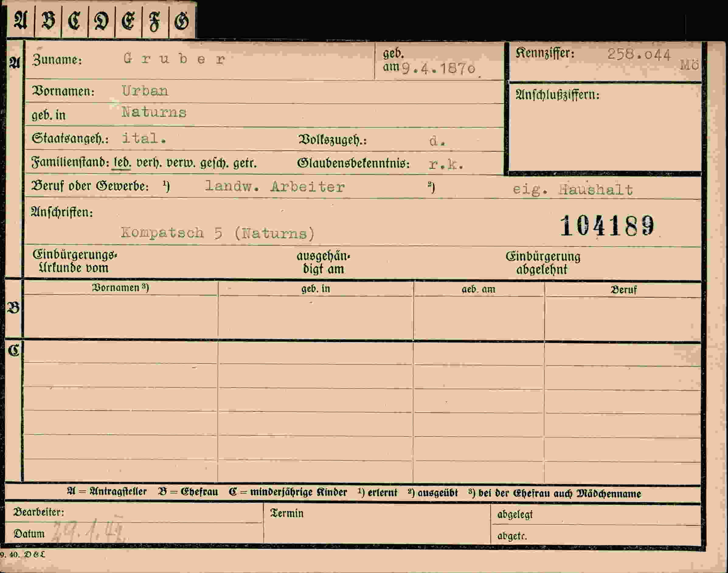This screenshot has height=573, width=728.
Task: Click the "Bearbeiter:" label
Action: click(39, 512)
